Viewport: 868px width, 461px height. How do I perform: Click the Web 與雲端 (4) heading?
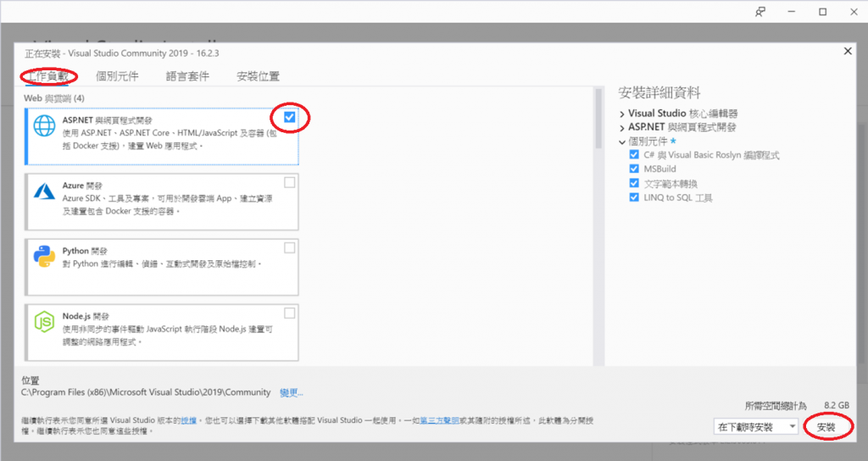click(x=54, y=98)
